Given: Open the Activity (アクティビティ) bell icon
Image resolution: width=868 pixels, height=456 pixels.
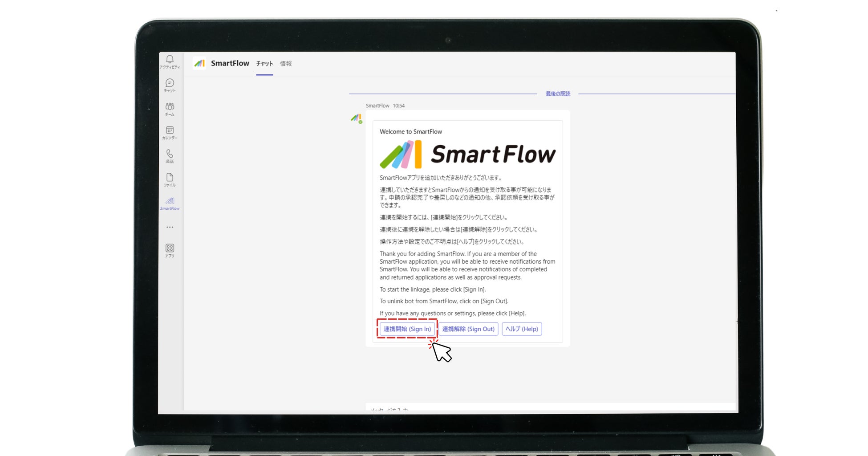Looking at the screenshot, I should tap(170, 62).
